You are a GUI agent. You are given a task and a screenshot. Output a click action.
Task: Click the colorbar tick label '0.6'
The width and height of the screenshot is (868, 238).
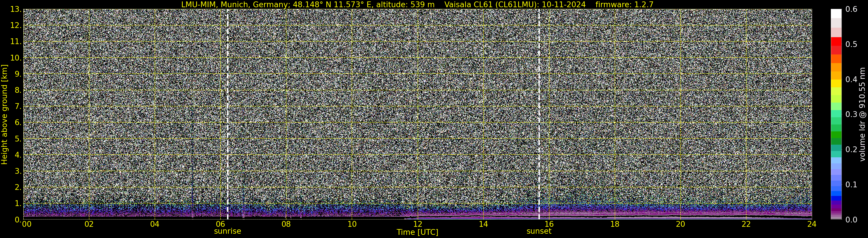[x=851, y=10]
